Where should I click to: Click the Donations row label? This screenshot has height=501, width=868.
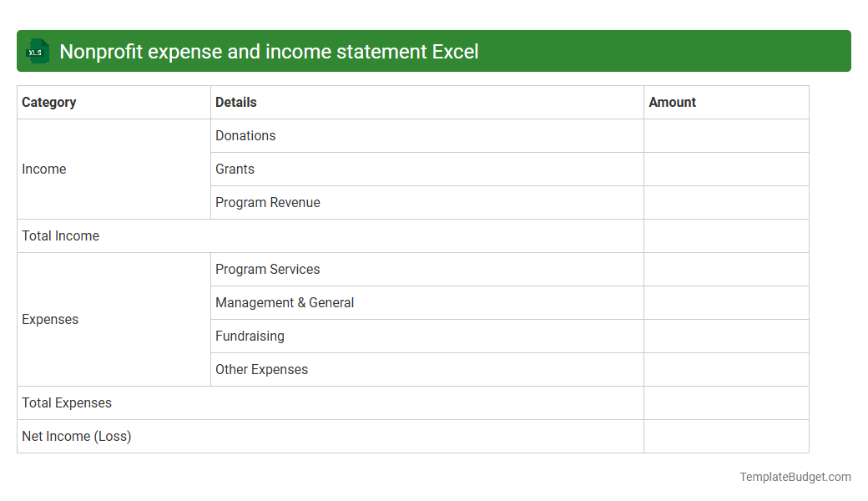245,135
